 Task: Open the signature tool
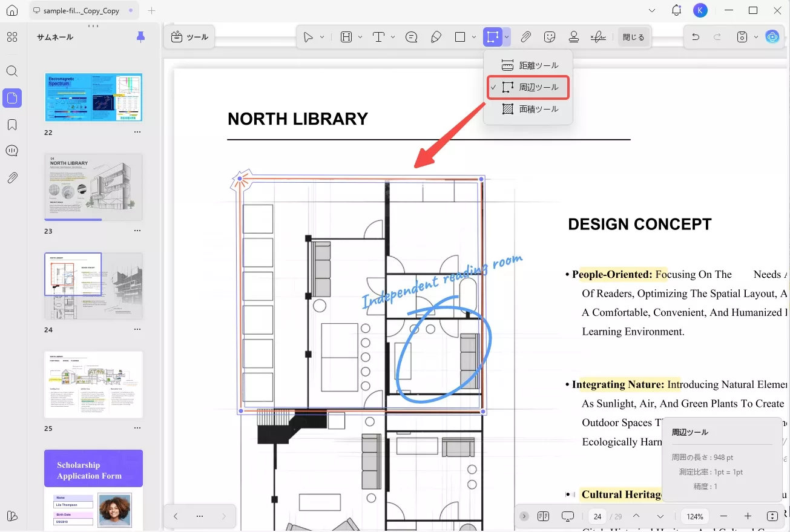click(598, 38)
